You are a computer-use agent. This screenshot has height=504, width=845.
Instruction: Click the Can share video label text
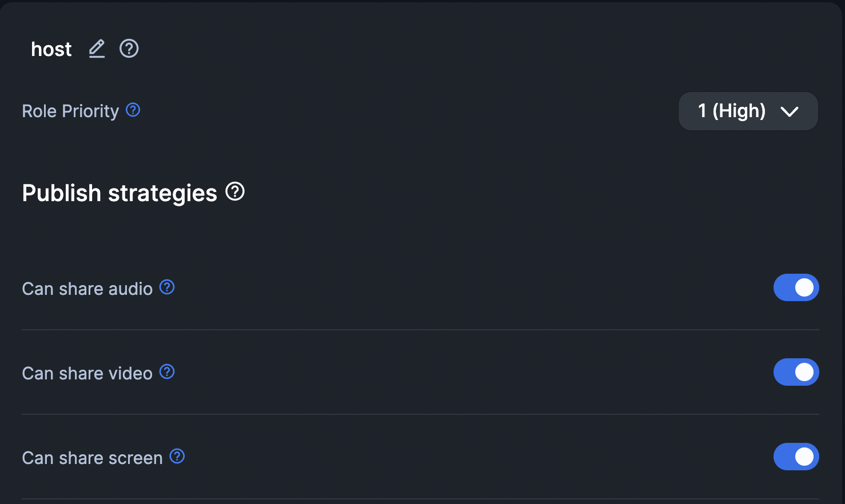coord(87,373)
